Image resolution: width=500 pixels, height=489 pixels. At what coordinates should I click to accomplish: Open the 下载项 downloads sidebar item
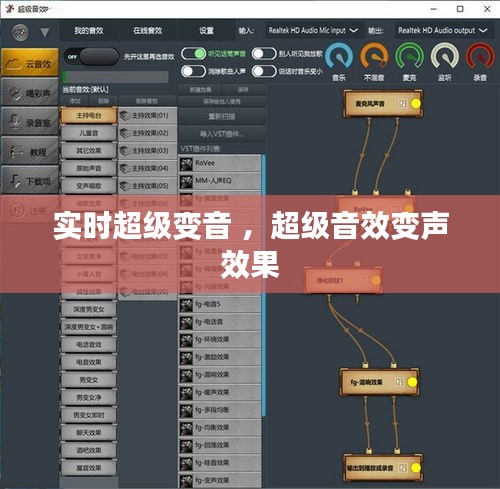click(30, 181)
